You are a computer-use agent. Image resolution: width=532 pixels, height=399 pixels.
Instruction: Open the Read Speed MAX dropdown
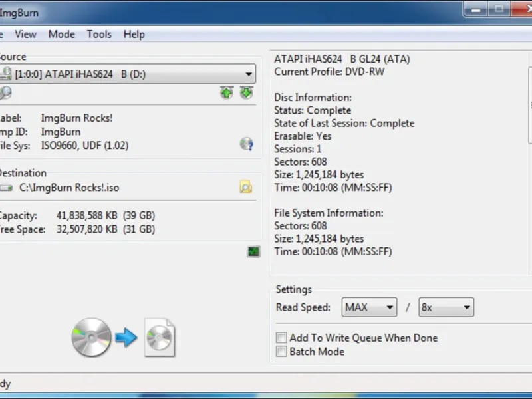click(x=369, y=307)
